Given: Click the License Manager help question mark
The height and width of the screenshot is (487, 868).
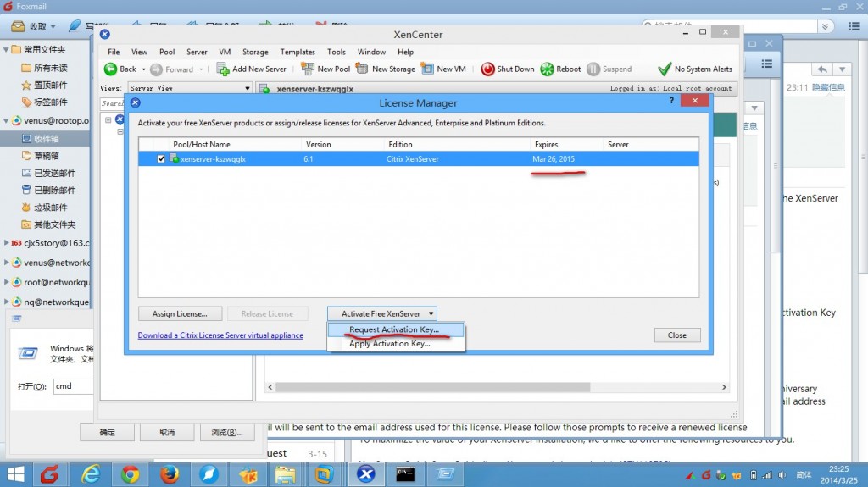Looking at the screenshot, I should 671,100.
